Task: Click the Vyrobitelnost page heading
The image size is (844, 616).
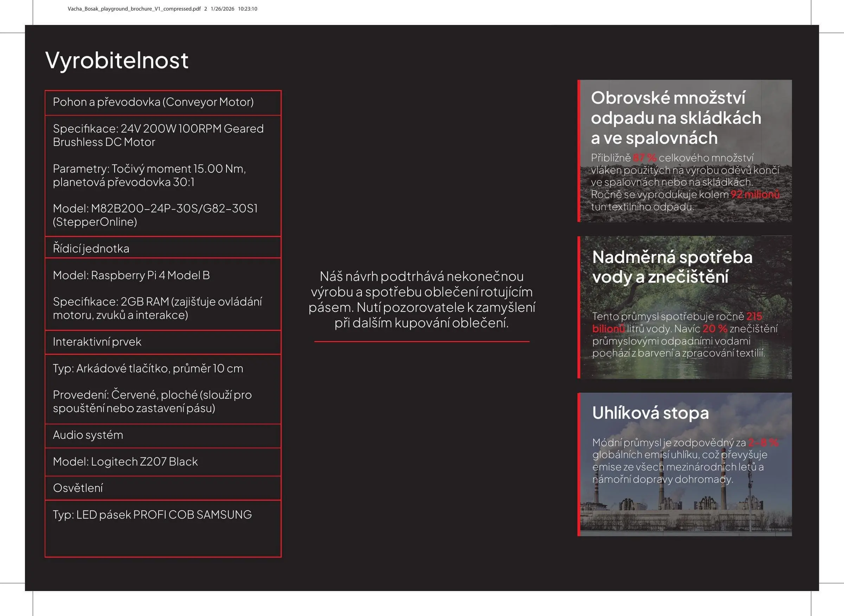Action: pos(117,60)
